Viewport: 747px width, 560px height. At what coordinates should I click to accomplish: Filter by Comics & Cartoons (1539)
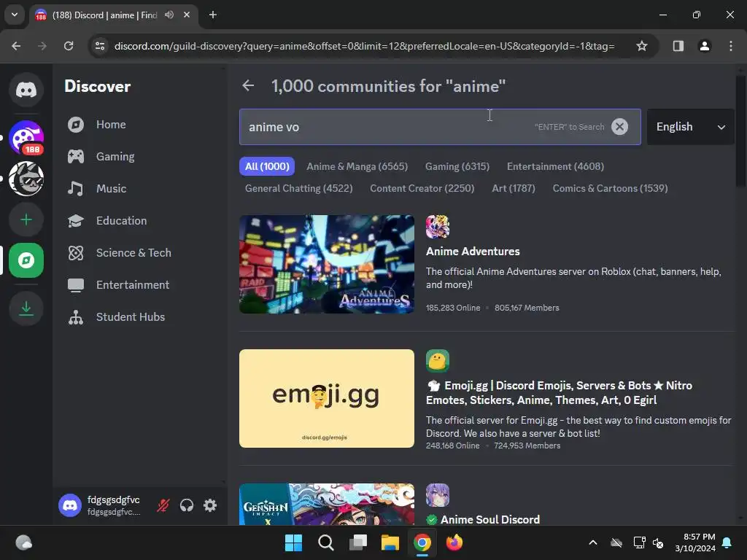(x=611, y=189)
